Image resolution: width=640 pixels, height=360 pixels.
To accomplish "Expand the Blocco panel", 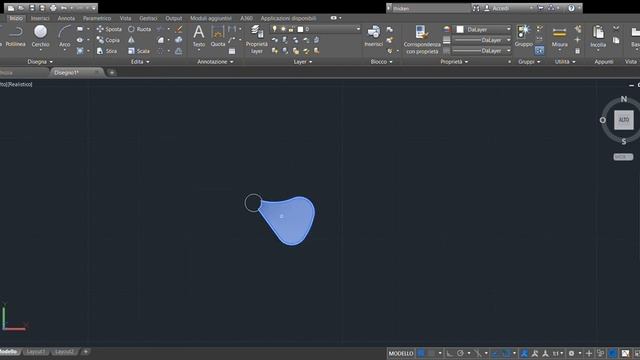I will click(381, 62).
